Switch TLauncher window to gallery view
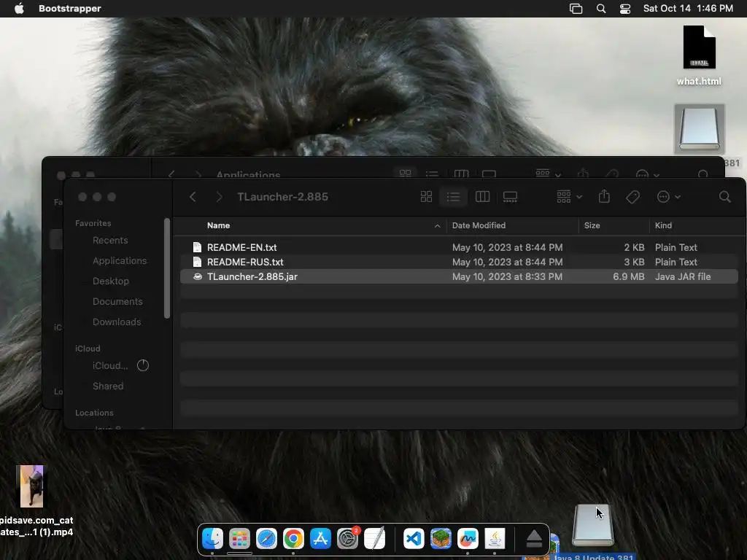 [510, 197]
